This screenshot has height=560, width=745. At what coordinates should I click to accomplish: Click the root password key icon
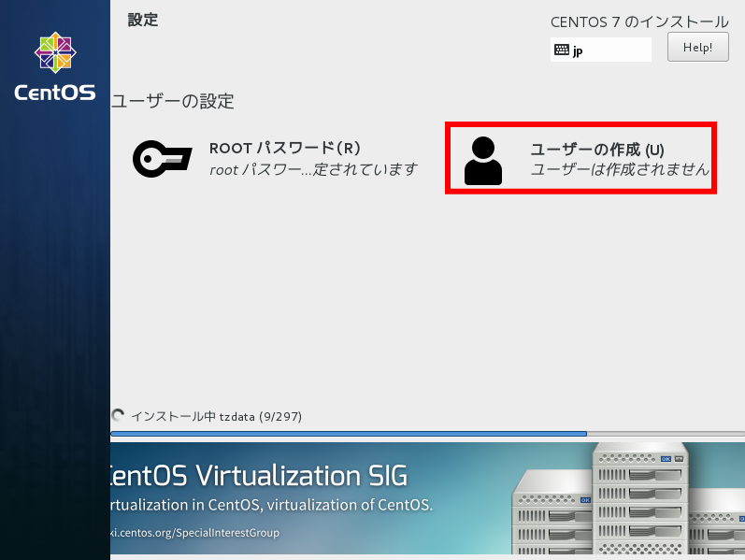pos(163,159)
